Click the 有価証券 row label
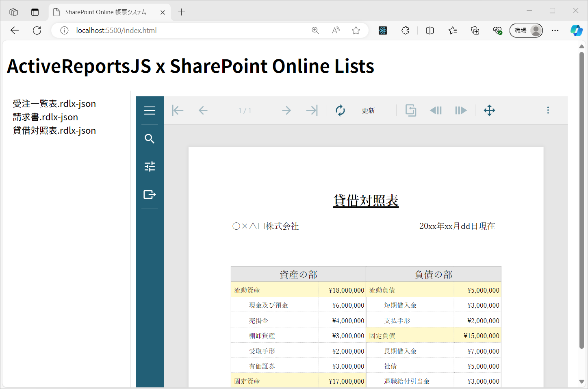Image resolution: width=588 pixels, height=389 pixels. 262,366
